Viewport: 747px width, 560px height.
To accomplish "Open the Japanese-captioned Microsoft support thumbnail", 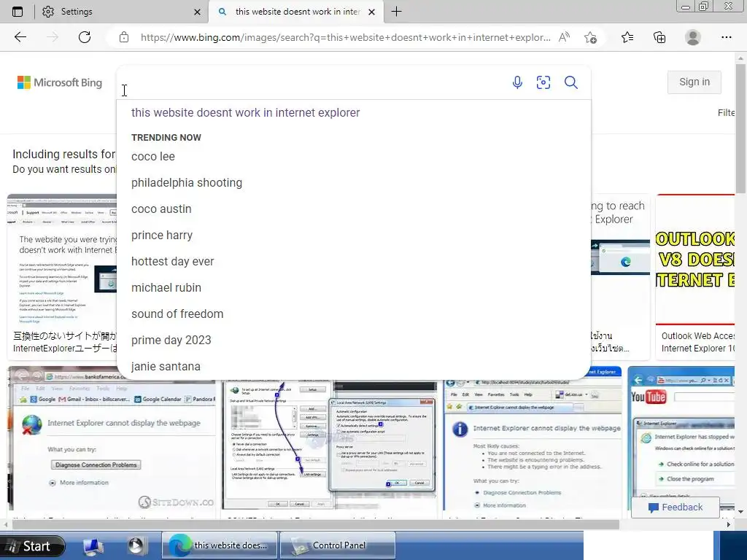I will click(63, 260).
